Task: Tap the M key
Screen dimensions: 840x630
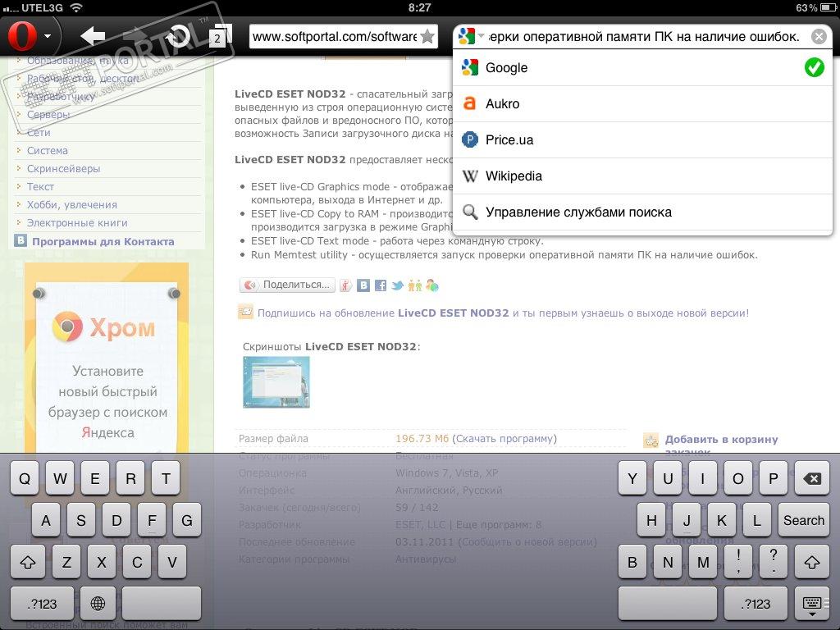Action: coord(703,562)
